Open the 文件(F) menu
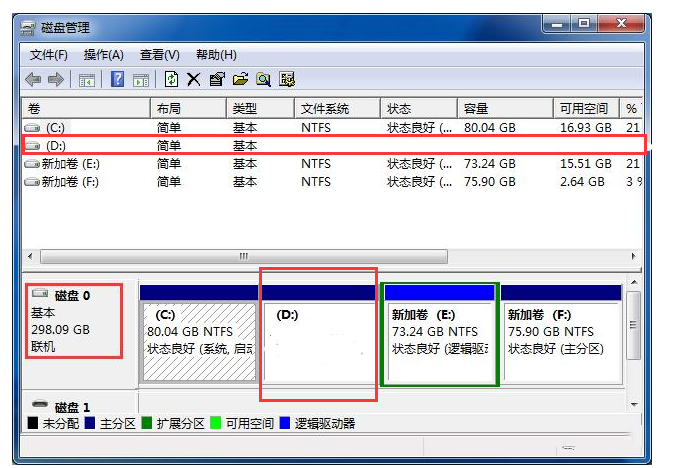Image resolution: width=688 pixels, height=468 pixels. [49, 55]
